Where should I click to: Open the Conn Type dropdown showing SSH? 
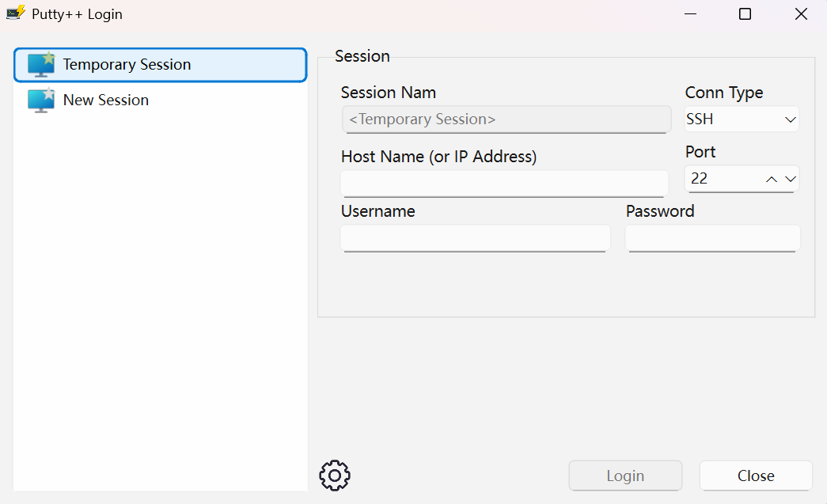tap(742, 119)
